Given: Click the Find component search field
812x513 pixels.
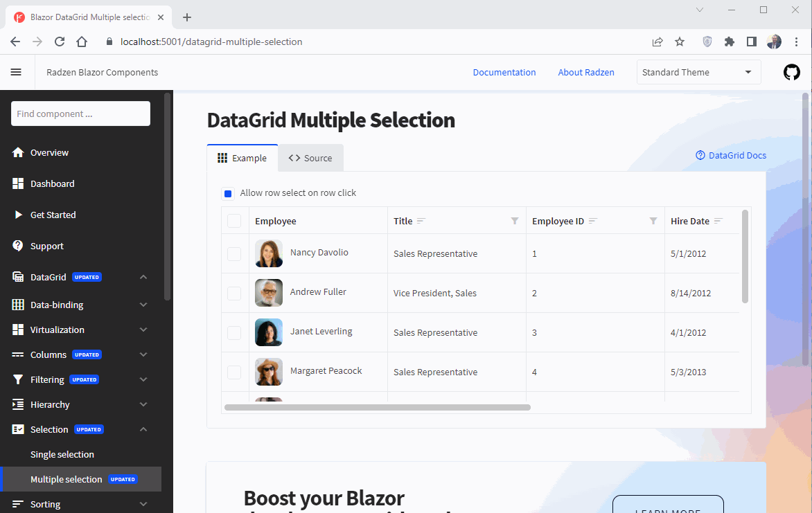Looking at the screenshot, I should point(81,114).
